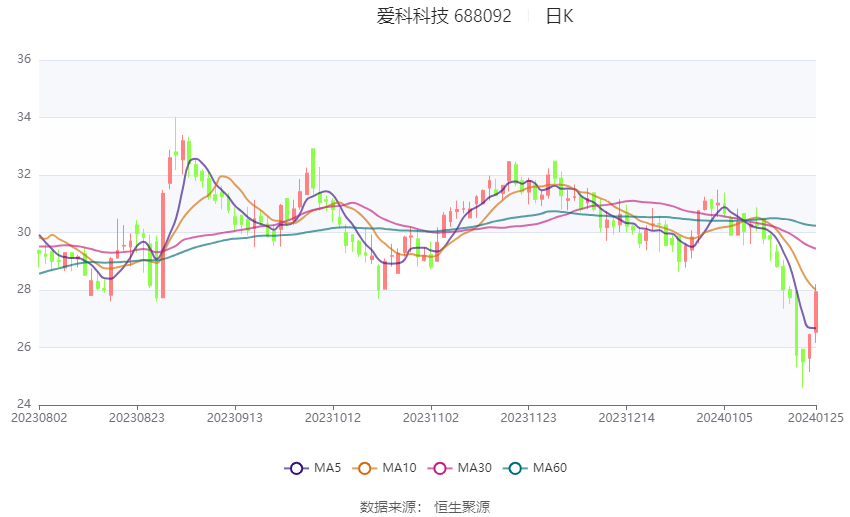Click the 24 price axis label
Viewport: 850px width, 517px height.
click(24, 404)
